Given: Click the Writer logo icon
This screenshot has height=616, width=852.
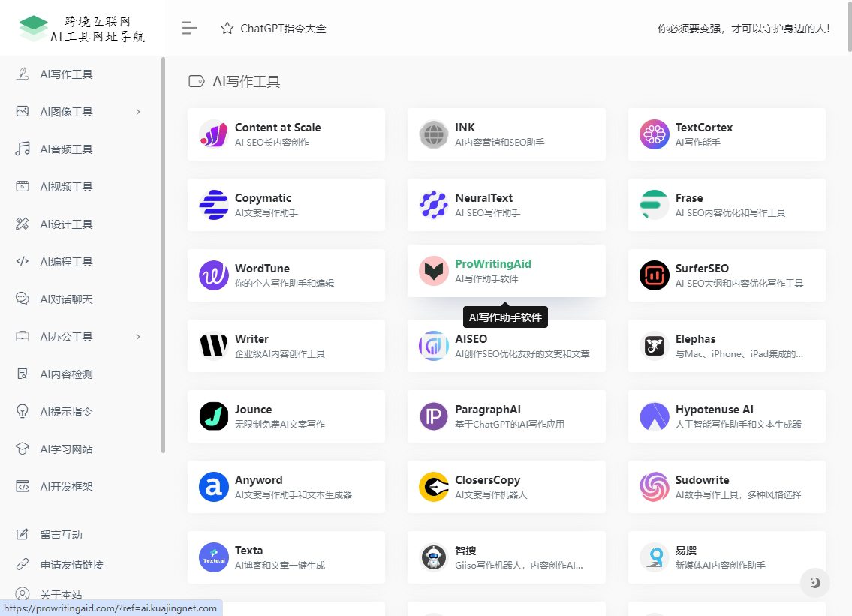Looking at the screenshot, I should tap(213, 346).
